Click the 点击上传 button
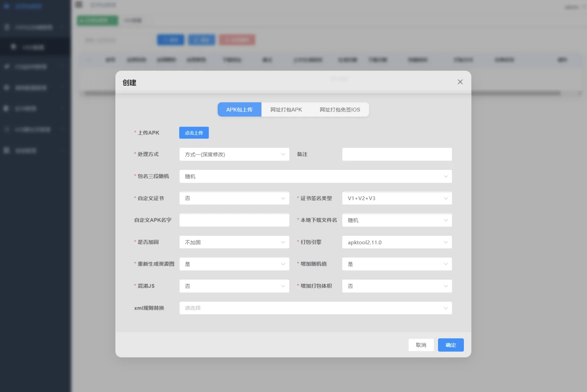This screenshot has width=587, height=392. point(194,133)
